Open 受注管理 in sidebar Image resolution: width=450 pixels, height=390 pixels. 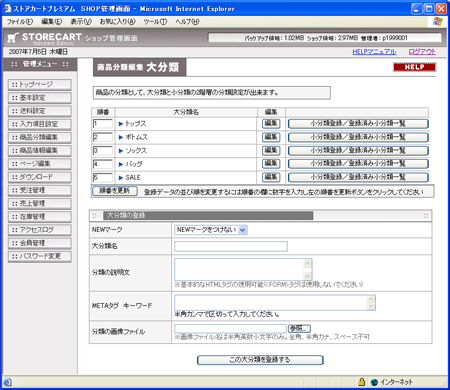coord(40,190)
